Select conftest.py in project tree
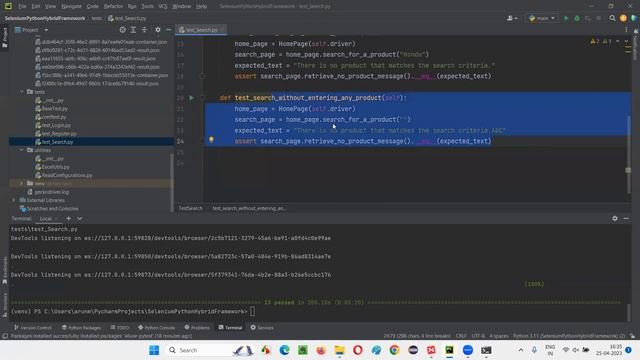The height and width of the screenshot is (360, 640). coord(53,117)
